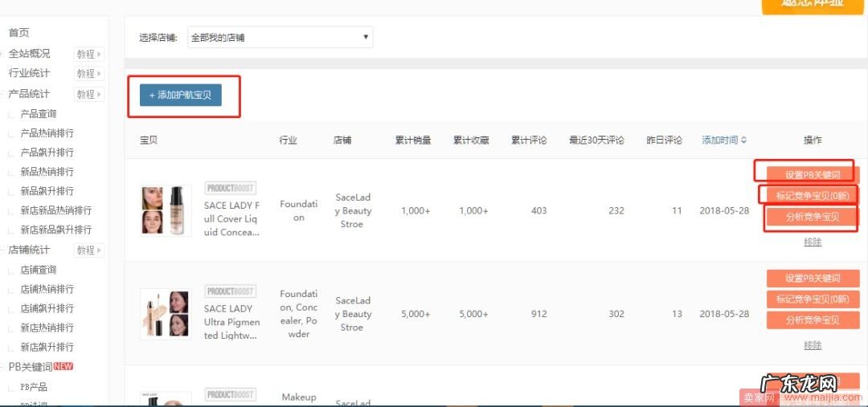Click the ProductBoost badge on the first product

(x=230, y=188)
